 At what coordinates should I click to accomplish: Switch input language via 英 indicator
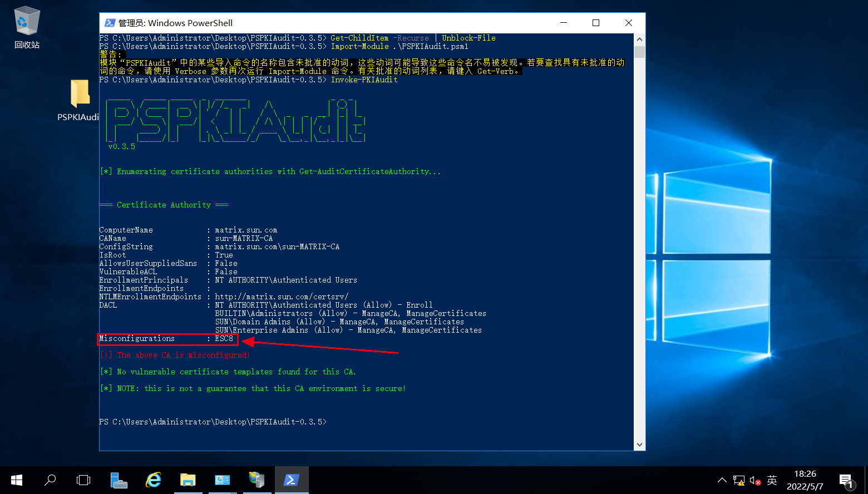click(x=772, y=480)
